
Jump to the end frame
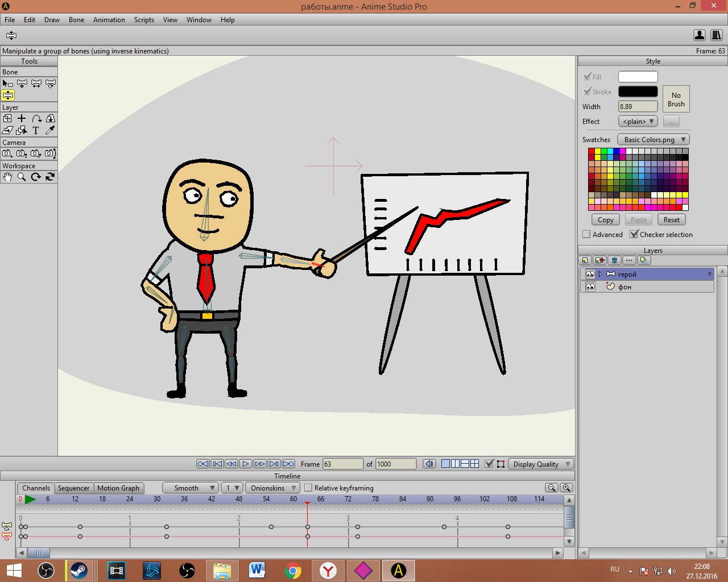[x=288, y=464]
